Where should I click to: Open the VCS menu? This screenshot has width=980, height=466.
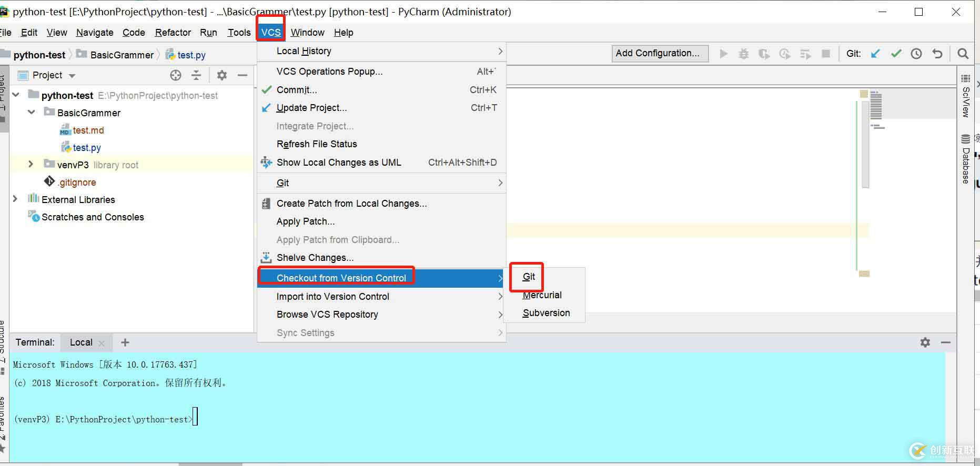(x=271, y=33)
